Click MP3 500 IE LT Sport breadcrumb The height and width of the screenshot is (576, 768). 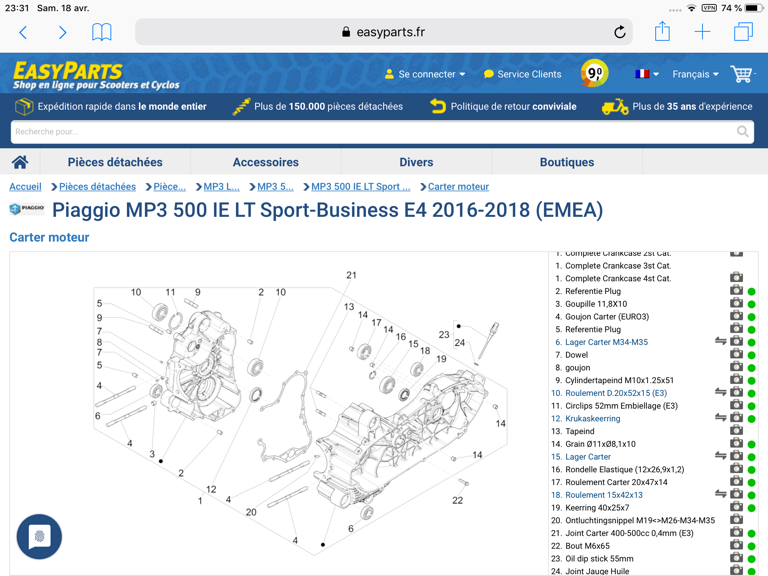360,187
